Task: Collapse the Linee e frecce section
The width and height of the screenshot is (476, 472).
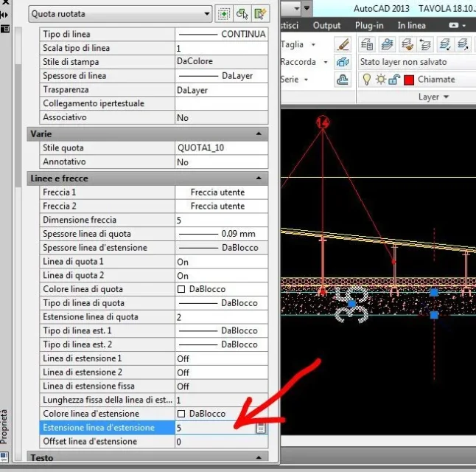Action: [x=259, y=178]
